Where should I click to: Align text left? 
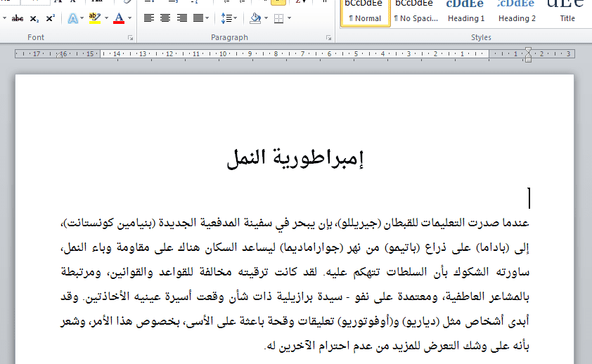click(149, 18)
